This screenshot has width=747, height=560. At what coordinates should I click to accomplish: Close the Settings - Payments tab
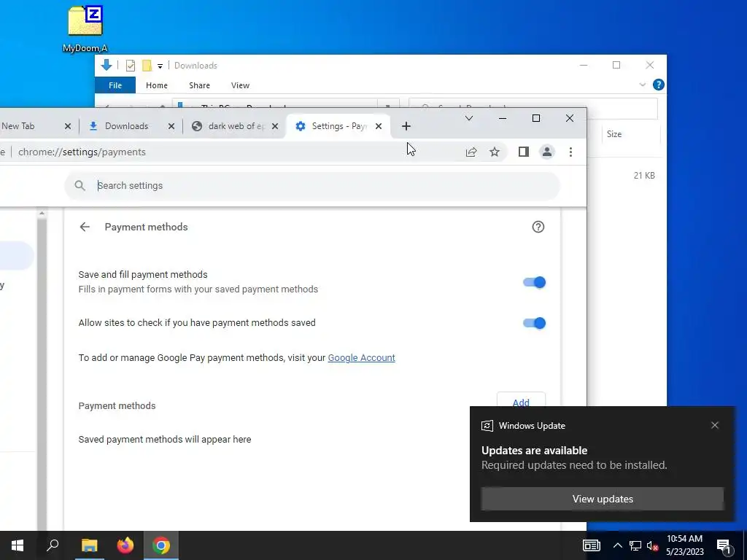379,126
